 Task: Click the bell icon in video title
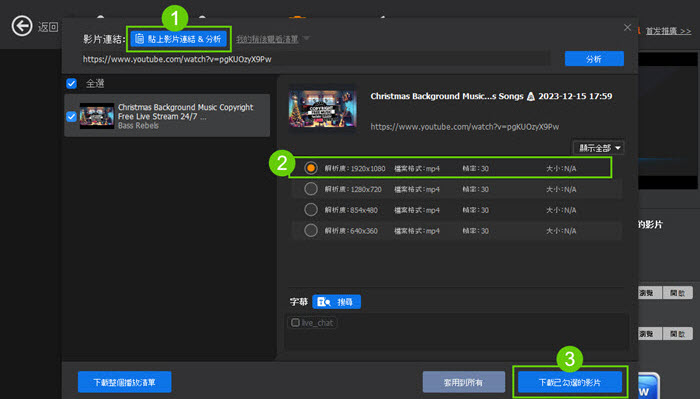pos(531,96)
